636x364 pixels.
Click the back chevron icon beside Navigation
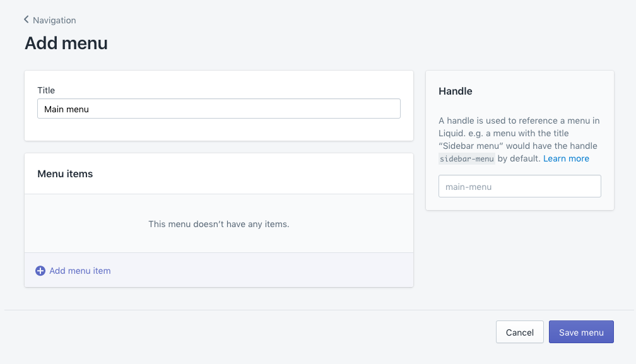pos(26,20)
